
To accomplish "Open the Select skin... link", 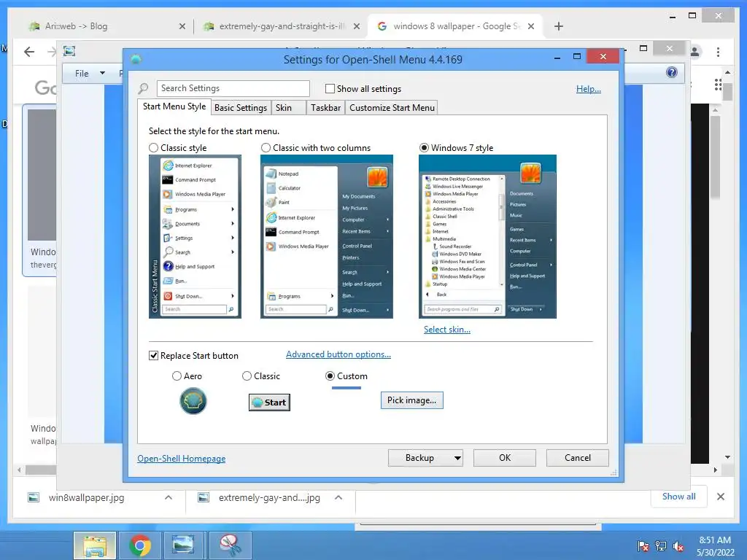I will point(447,330).
